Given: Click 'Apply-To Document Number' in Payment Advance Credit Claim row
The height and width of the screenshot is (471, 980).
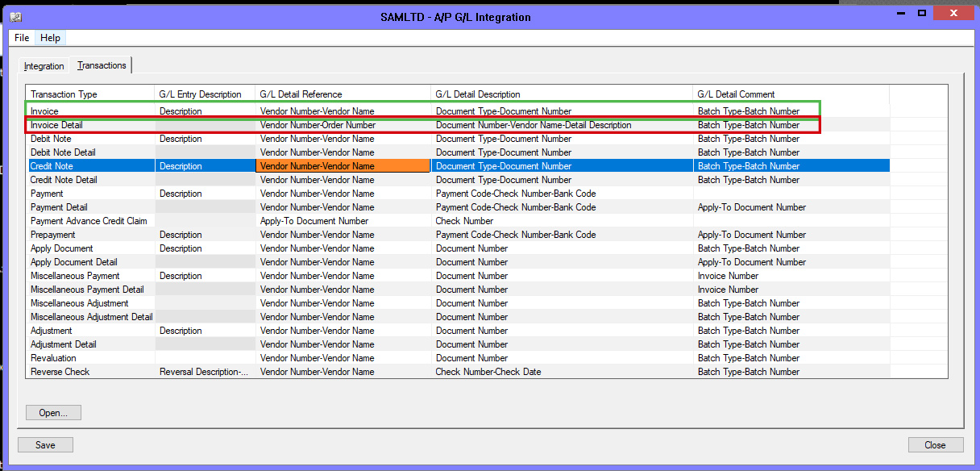Looking at the screenshot, I should [343, 221].
